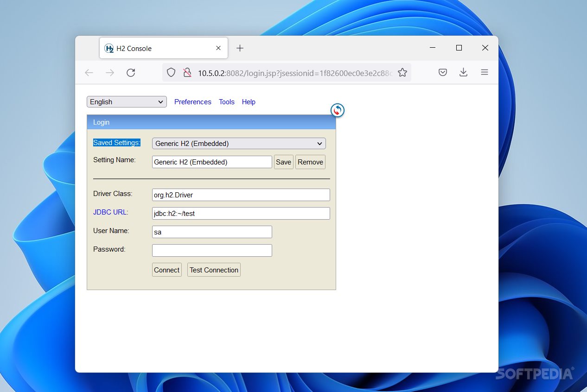Open the Help link
Screen dimensions: 587x392
coord(249,102)
